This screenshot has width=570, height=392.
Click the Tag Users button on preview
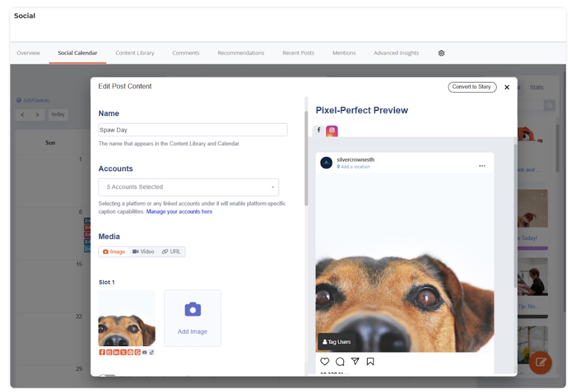click(x=337, y=342)
